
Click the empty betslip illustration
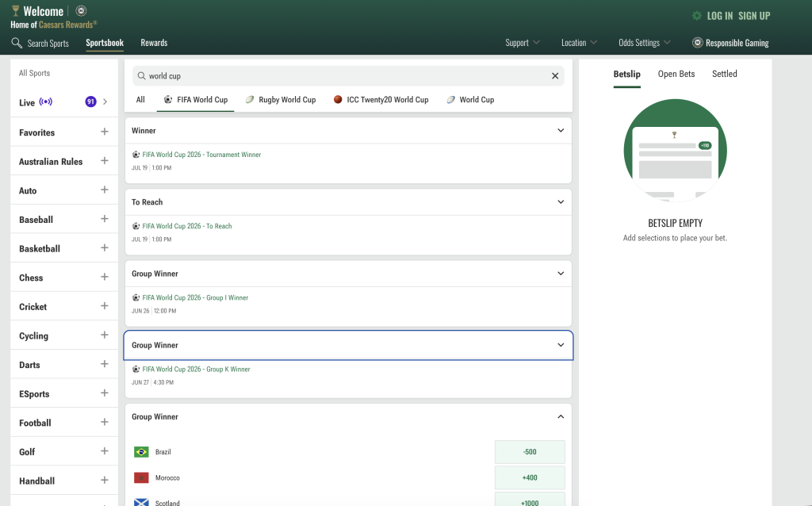pyautogui.click(x=675, y=150)
